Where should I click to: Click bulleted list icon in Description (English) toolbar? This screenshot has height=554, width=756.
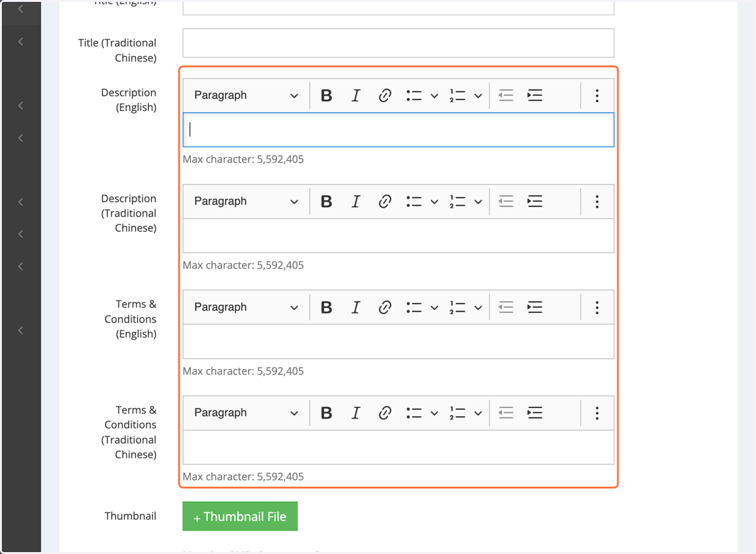coord(414,96)
